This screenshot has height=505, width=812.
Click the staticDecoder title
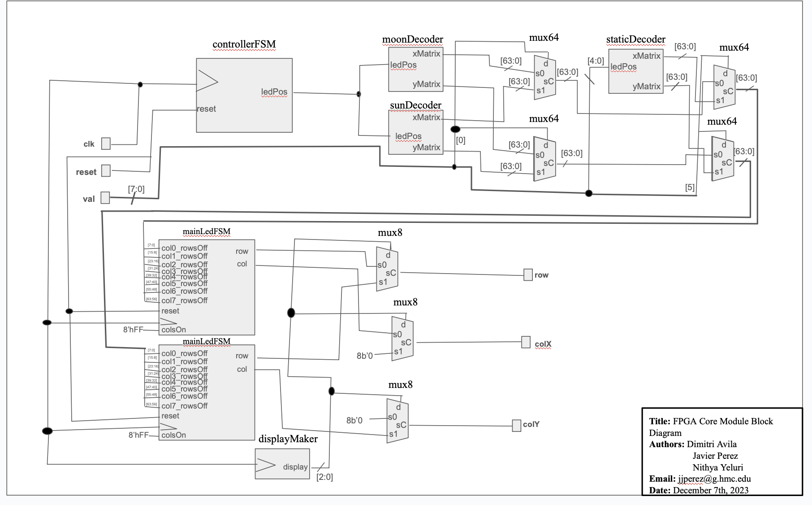635,39
